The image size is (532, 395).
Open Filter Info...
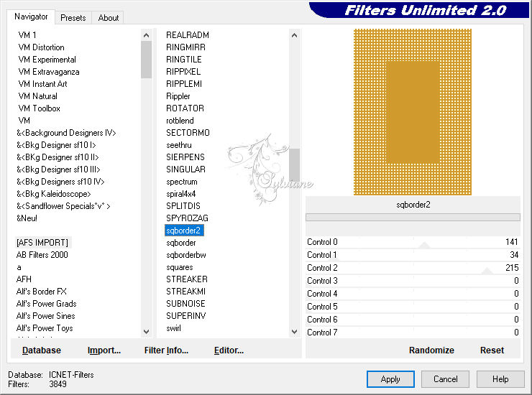point(166,350)
